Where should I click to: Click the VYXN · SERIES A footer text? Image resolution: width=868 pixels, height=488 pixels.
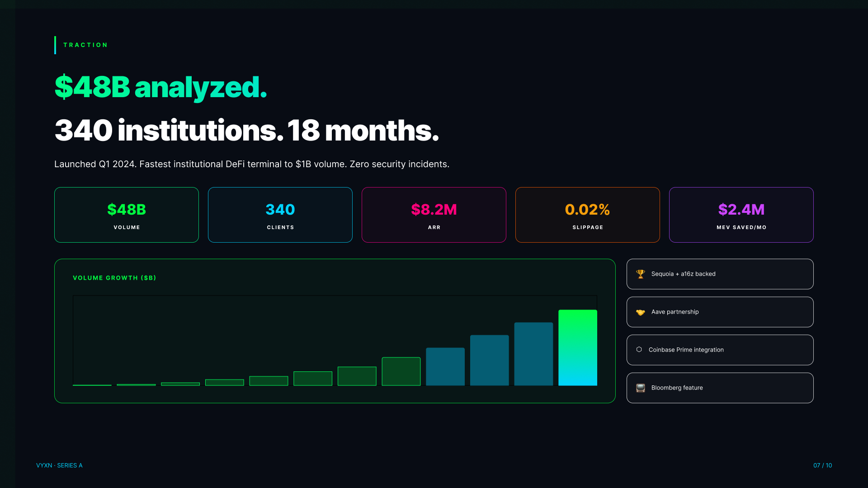[x=59, y=465]
